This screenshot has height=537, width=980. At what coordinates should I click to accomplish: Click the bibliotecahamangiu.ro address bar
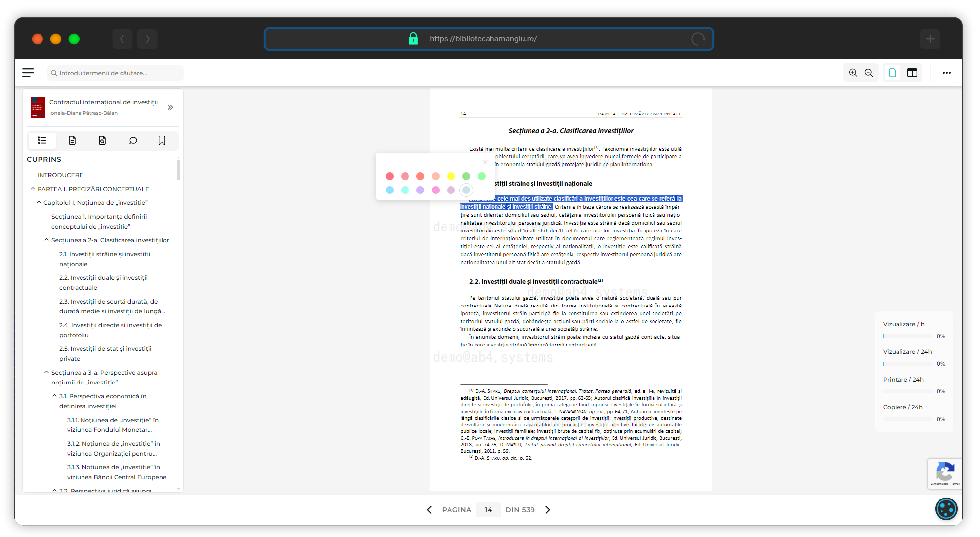tap(489, 39)
